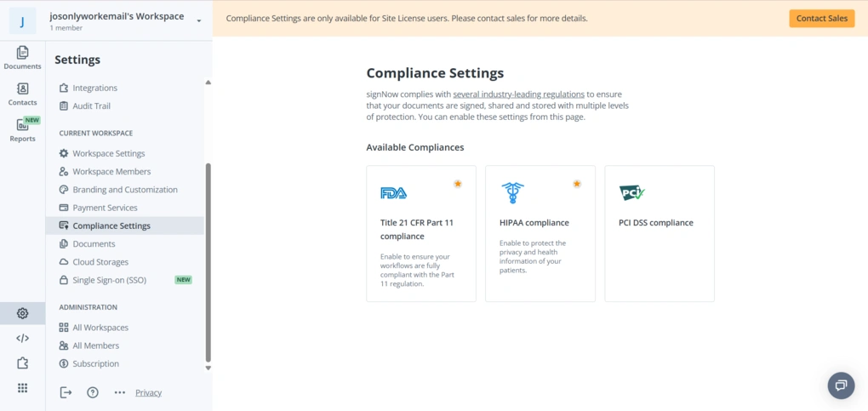
Task: Click the Contact Sales button
Action: click(821, 18)
